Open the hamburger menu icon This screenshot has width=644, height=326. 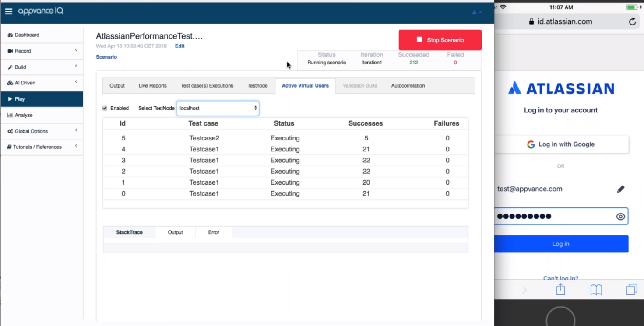click(x=9, y=12)
